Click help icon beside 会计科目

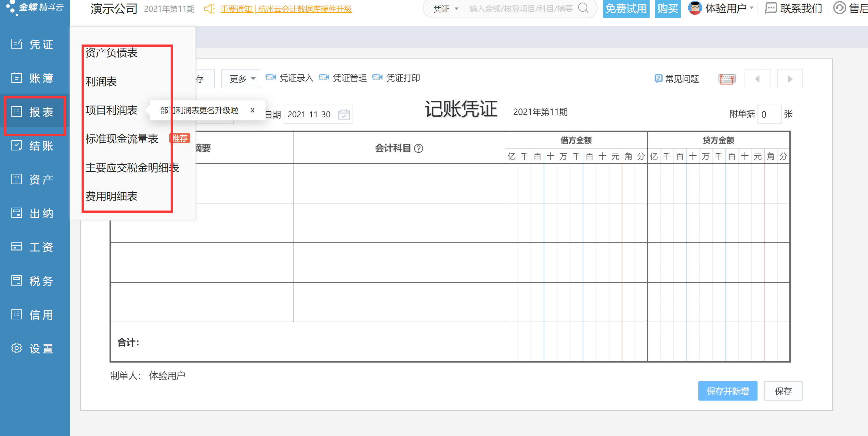click(x=419, y=148)
